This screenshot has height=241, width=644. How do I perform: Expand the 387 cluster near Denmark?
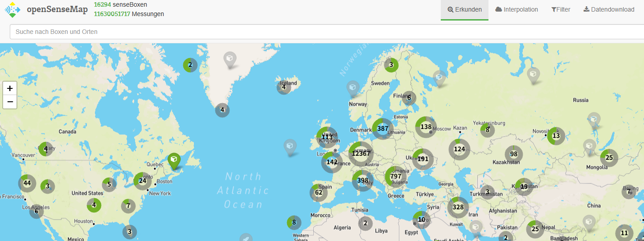[x=382, y=129]
